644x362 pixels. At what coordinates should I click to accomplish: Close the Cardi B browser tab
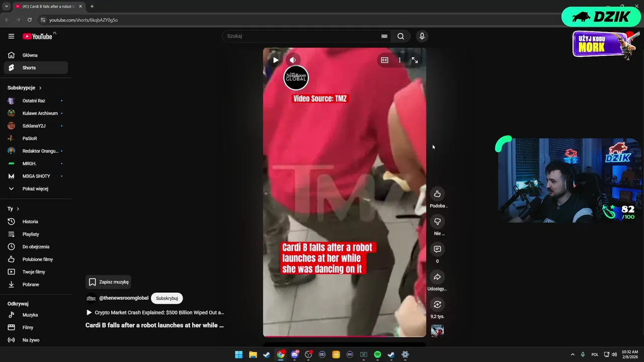tap(80, 7)
